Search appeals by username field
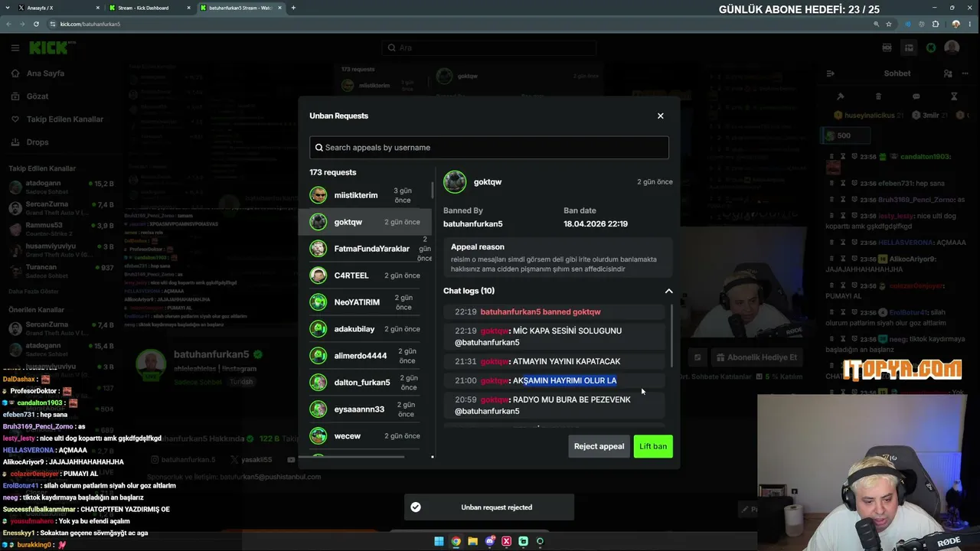 point(489,148)
